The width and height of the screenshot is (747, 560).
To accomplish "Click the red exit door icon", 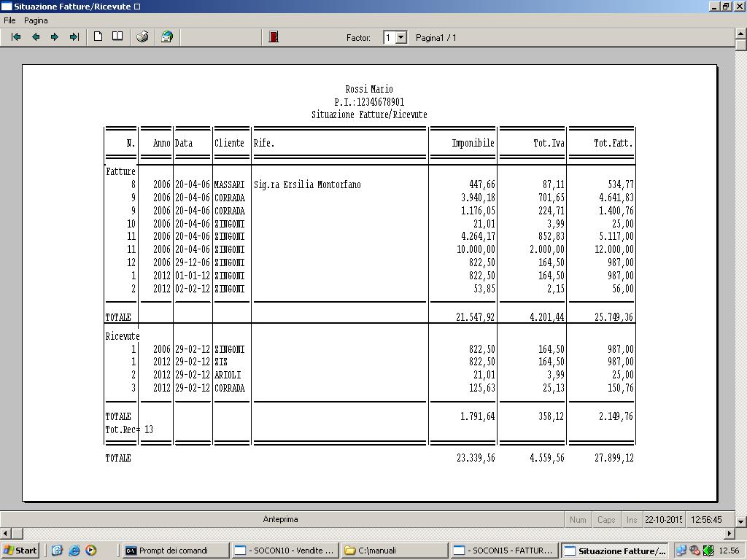I will [x=274, y=36].
